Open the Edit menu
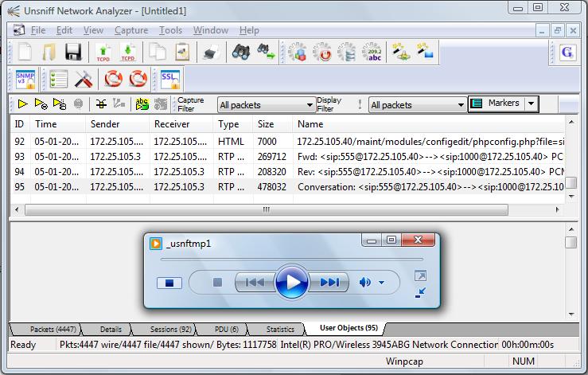588x375 pixels. 64,30
